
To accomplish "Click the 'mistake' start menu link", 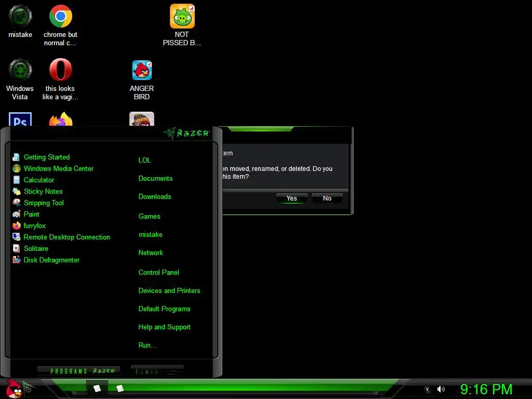I will pos(150,234).
